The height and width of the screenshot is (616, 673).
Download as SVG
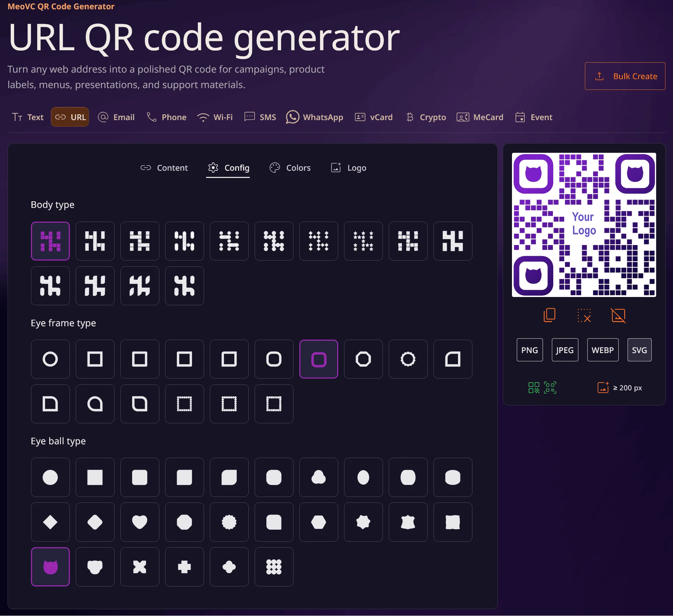[639, 350]
